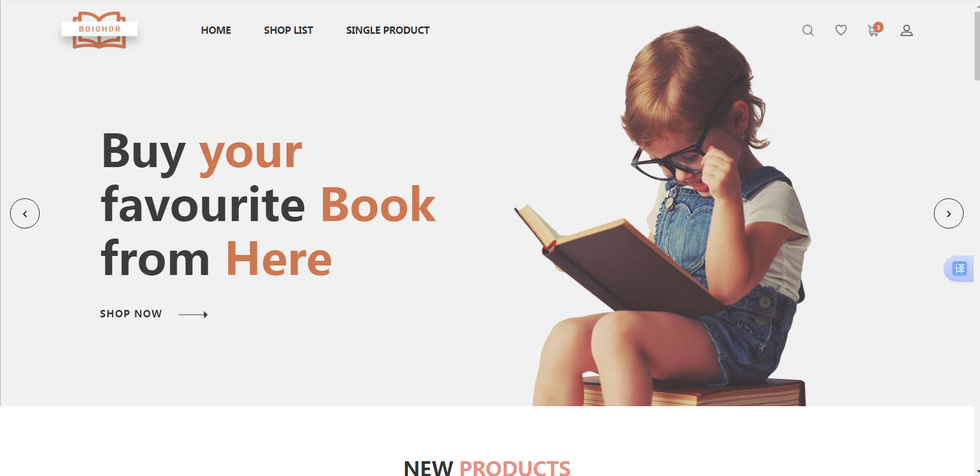Click the user account icon
The height and width of the screenshot is (476, 980).
(906, 31)
